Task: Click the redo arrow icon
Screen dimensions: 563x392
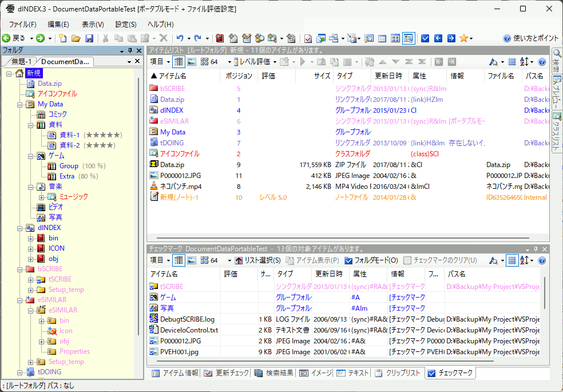Action: pyautogui.click(x=197, y=38)
